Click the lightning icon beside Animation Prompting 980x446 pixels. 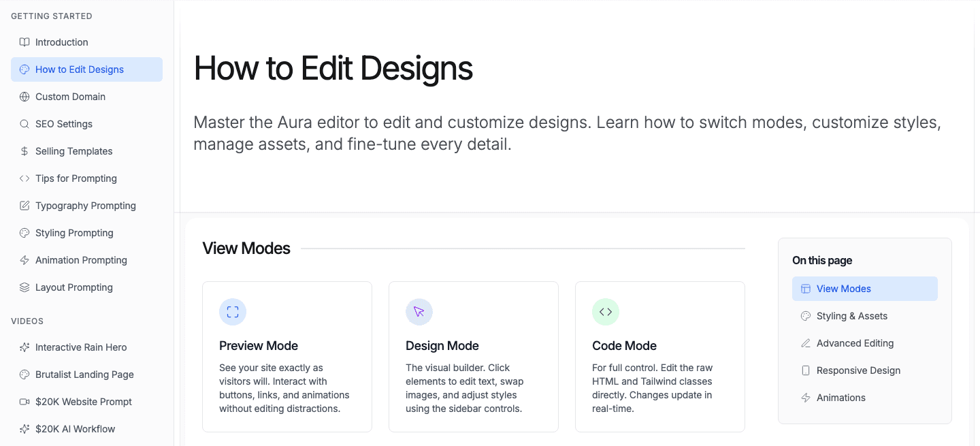(24, 260)
